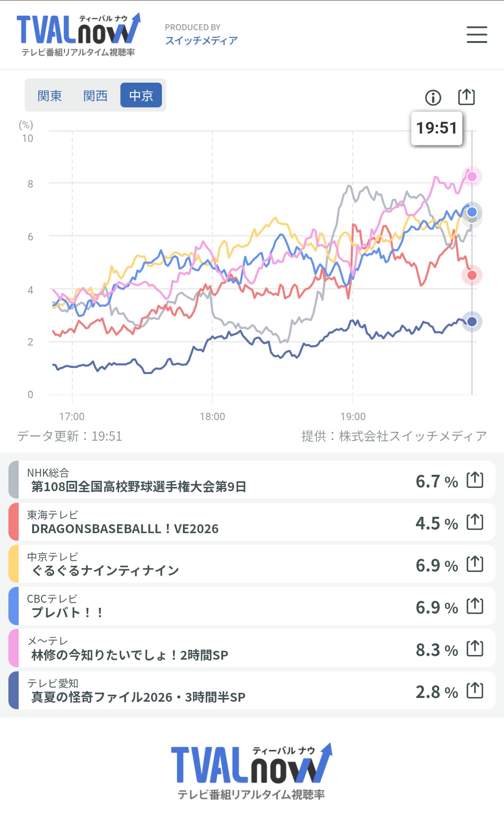
Task: Open the スイッチメディア producer link
Action: click(x=201, y=41)
